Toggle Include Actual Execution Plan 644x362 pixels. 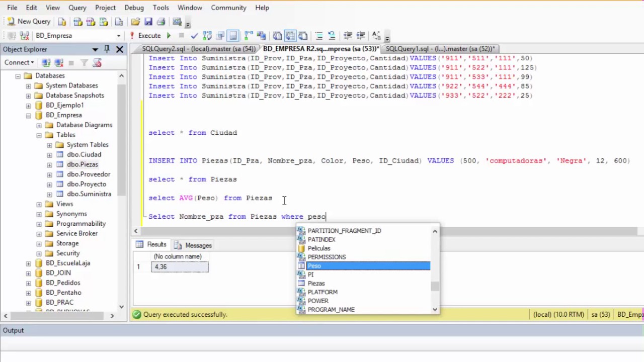click(248, 36)
